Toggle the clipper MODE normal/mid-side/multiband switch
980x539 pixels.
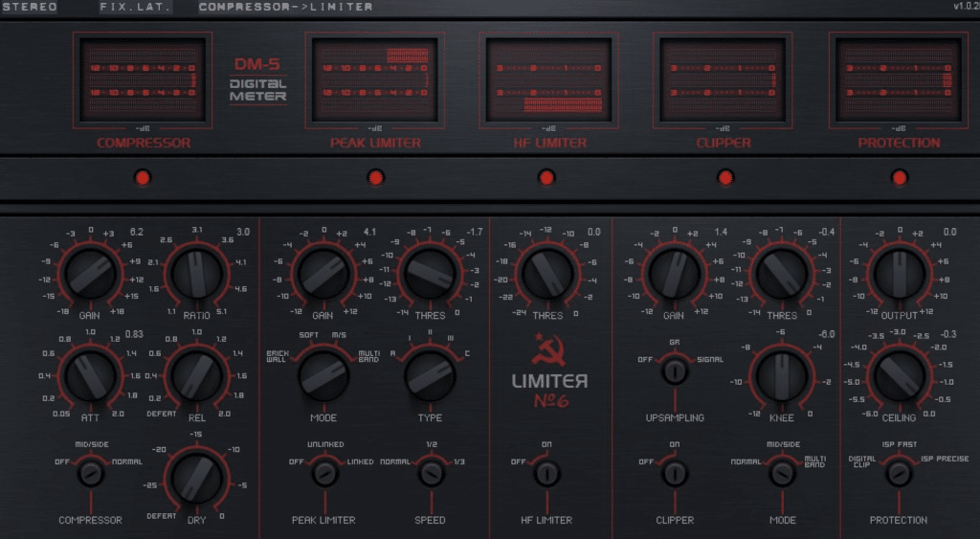pyautogui.click(x=783, y=473)
